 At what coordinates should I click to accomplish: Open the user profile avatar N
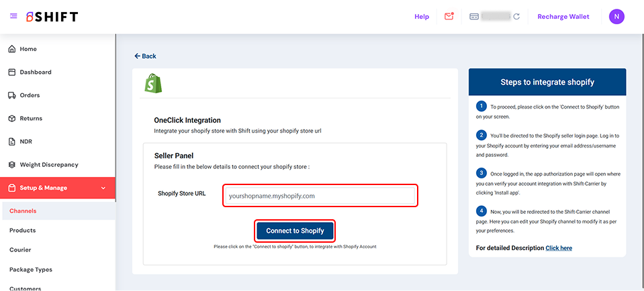tap(616, 17)
